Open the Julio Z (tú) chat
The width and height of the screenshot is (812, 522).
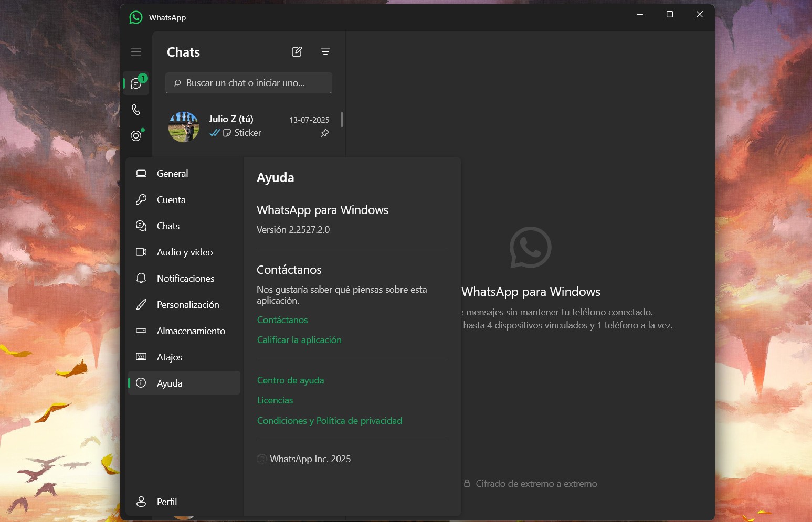click(x=248, y=126)
